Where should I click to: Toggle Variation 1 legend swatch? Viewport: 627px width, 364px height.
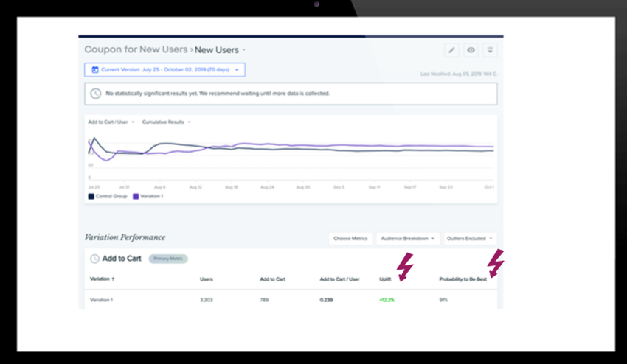[x=135, y=196]
